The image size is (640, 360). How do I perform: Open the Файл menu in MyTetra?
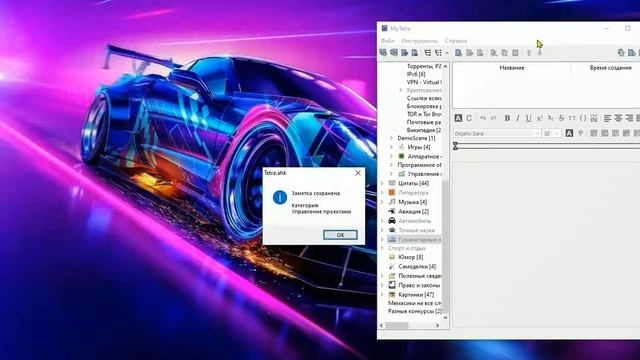[x=387, y=41]
